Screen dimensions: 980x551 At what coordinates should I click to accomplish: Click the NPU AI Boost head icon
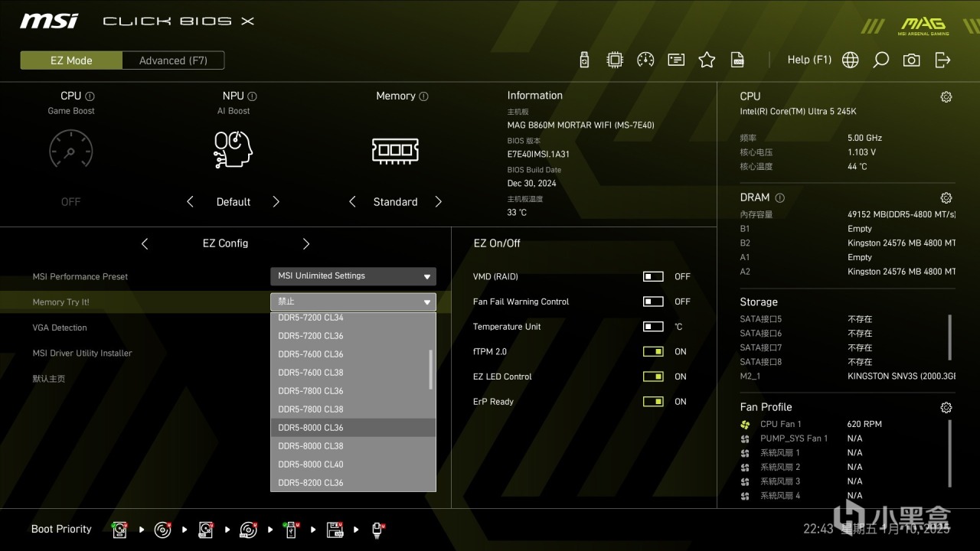point(233,149)
